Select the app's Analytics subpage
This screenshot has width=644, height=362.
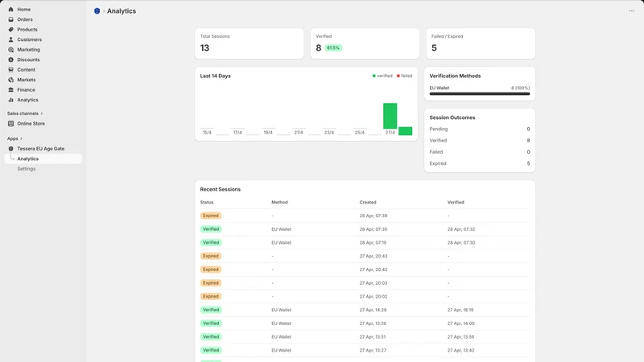pyautogui.click(x=43, y=158)
